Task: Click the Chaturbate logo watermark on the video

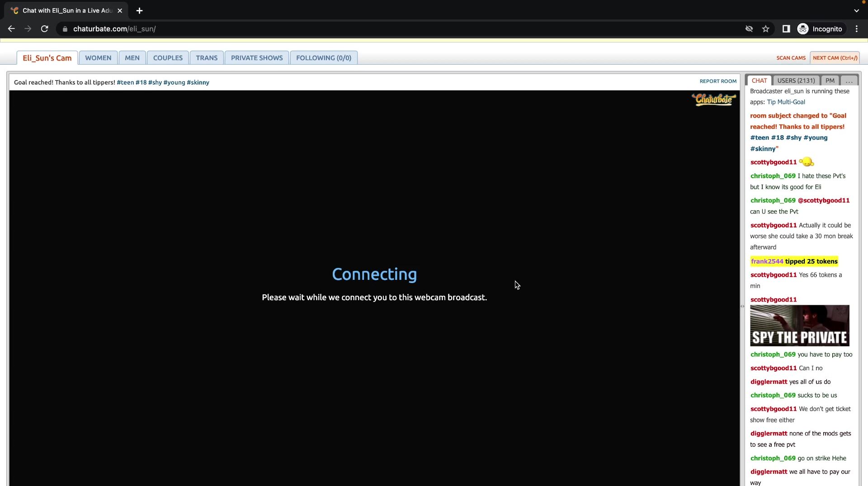Action: tap(713, 99)
